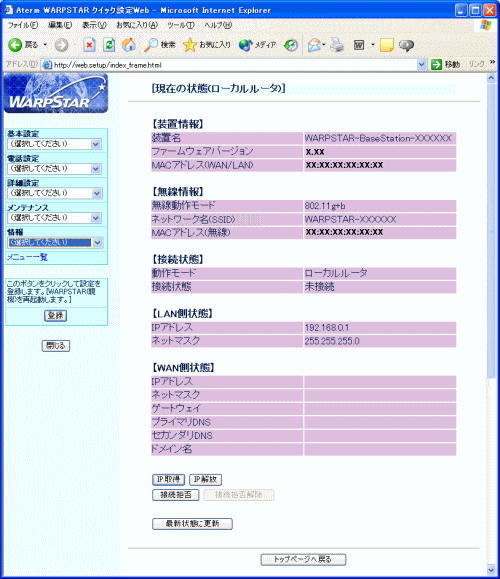Open the 編集(E) menu
Image resolution: width=500 pixels, height=579 pixels.
click(60, 25)
